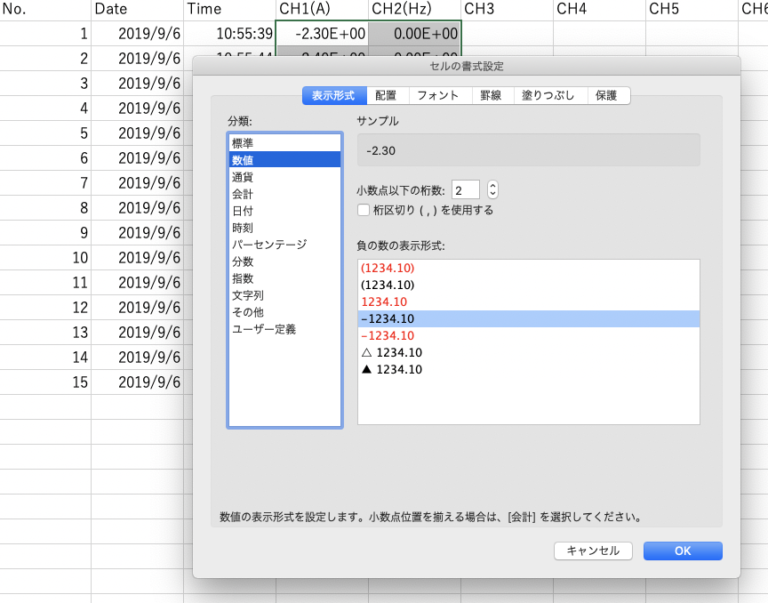Image resolution: width=768 pixels, height=603 pixels.
Task: Select 指数 in the category list
Action: click(x=285, y=278)
